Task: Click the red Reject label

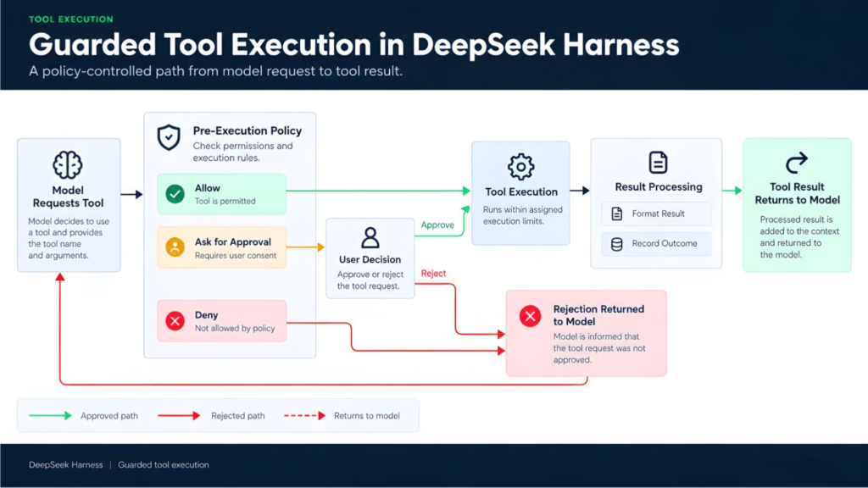Action: click(x=433, y=274)
